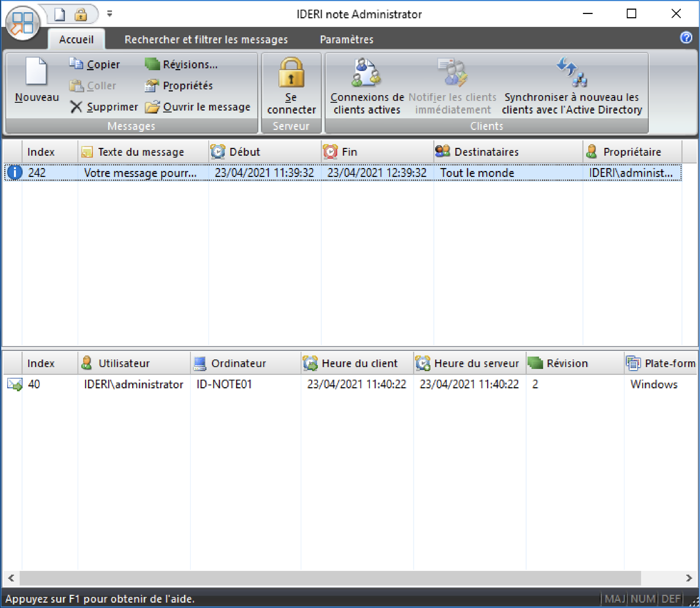Sort by the Ordinateur column header

(x=246, y=363)
